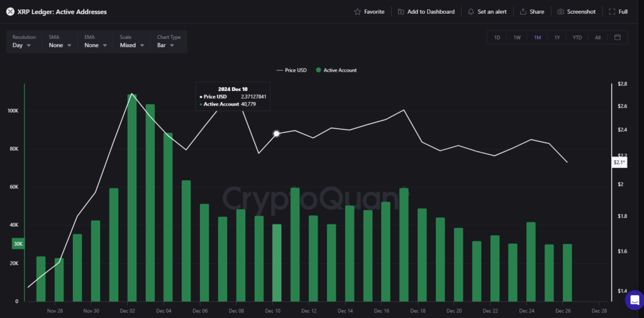
Task: Click the XRP logo icon beside the title
Action: (x=10, y=12)
